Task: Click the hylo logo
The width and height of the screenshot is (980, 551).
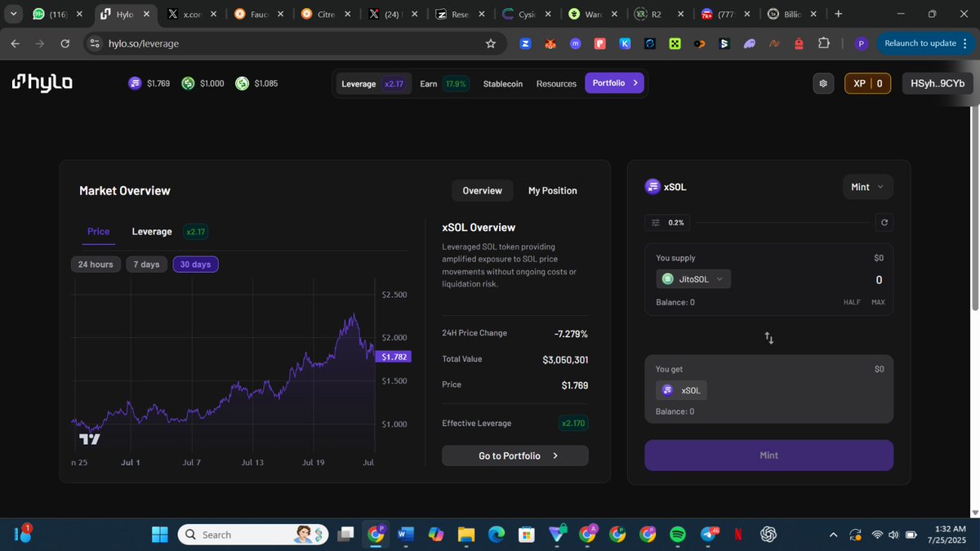Action: click(x=42, y=82)
